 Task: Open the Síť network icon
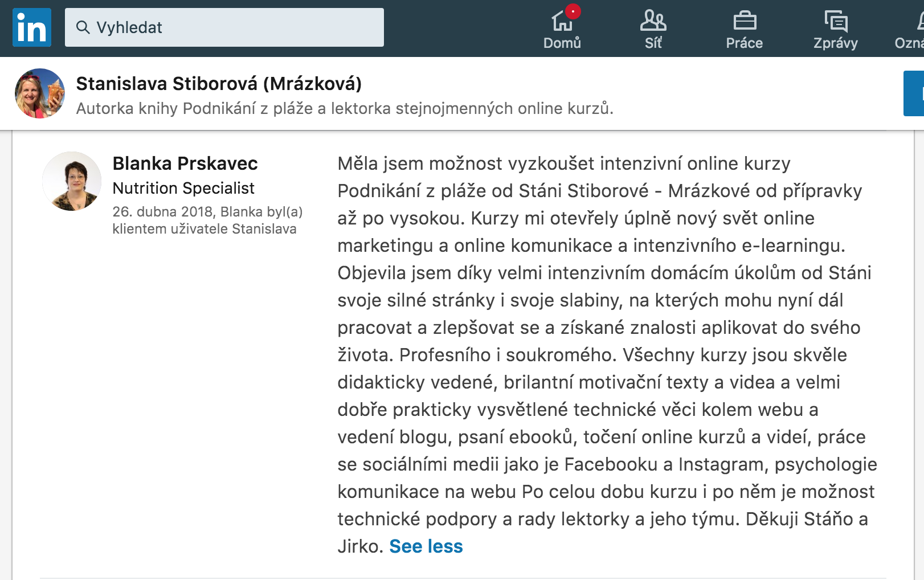(653, 21)
